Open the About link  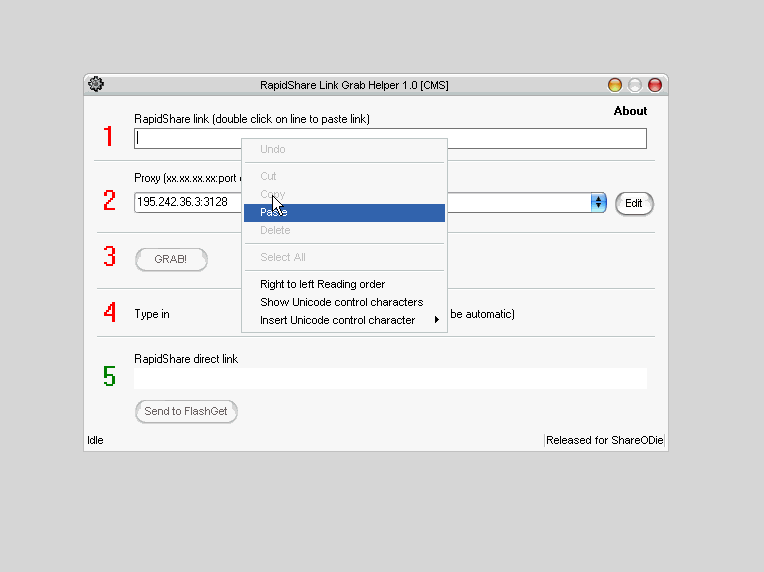[630, 111]
